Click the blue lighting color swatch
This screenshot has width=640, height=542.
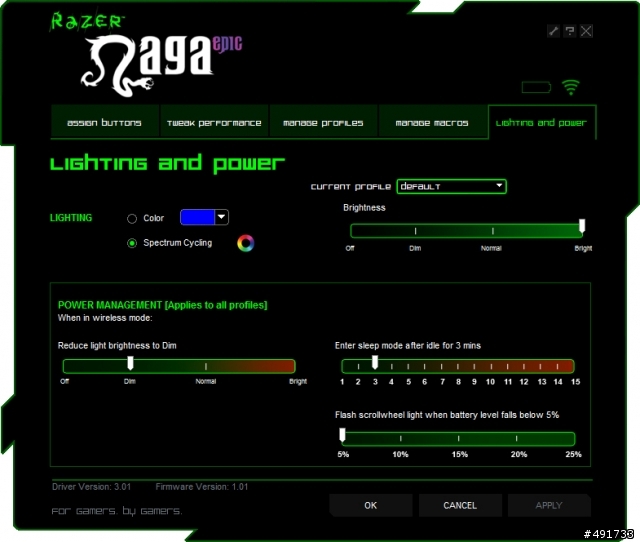coord(197,217)
